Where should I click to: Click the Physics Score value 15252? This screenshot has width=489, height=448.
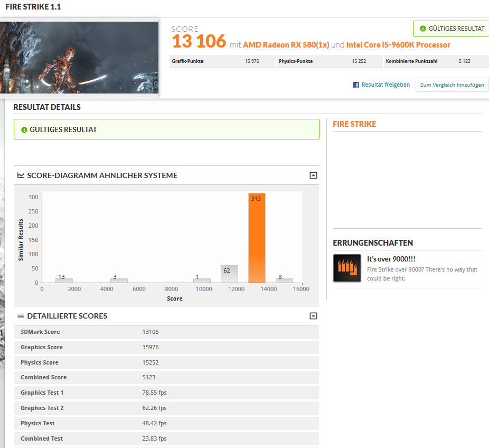point(151,362)
